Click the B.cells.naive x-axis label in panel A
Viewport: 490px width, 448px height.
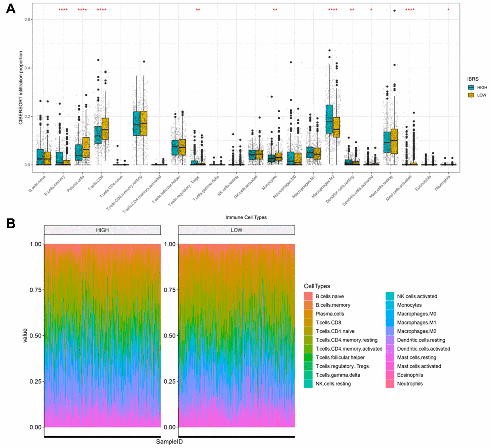pos(37,184)
